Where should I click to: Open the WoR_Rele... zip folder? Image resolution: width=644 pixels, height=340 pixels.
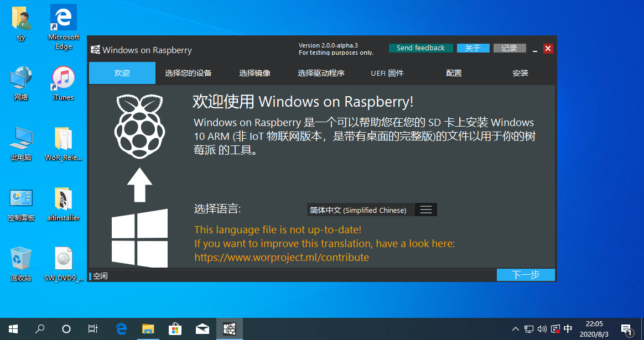(x=63, y=144)
